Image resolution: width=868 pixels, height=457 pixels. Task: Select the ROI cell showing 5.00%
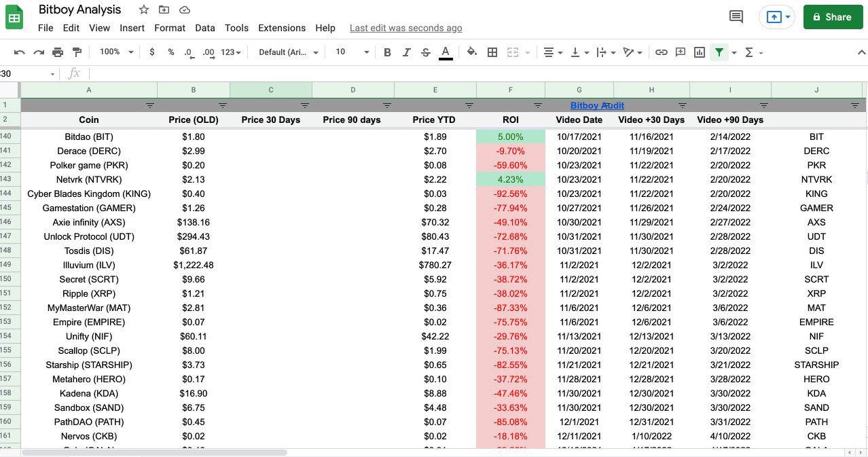(511, 136)
